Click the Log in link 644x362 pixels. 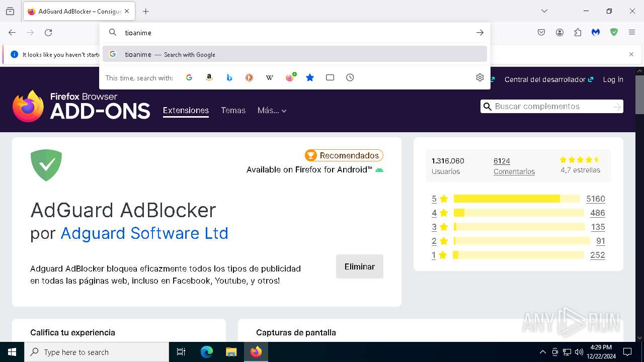point(613,79)
